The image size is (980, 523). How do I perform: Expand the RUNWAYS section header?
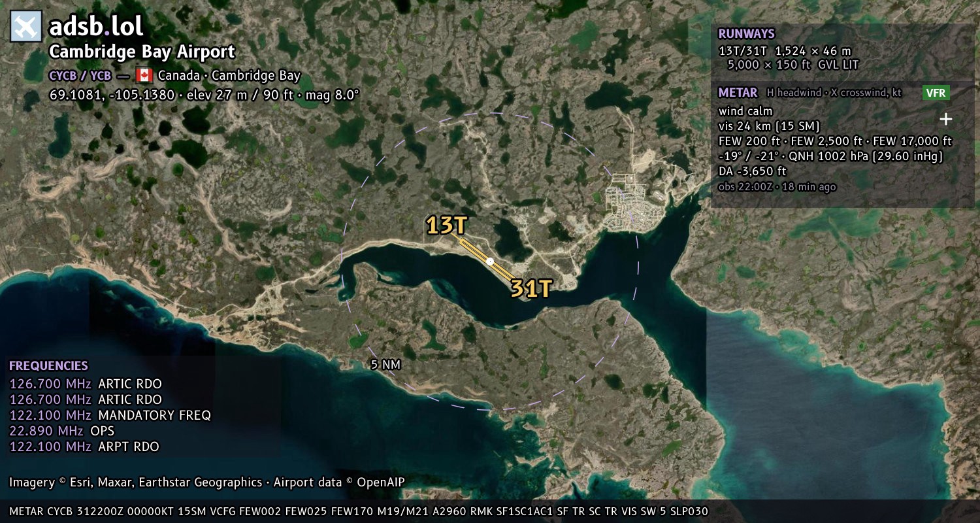[x=746, y=34]
